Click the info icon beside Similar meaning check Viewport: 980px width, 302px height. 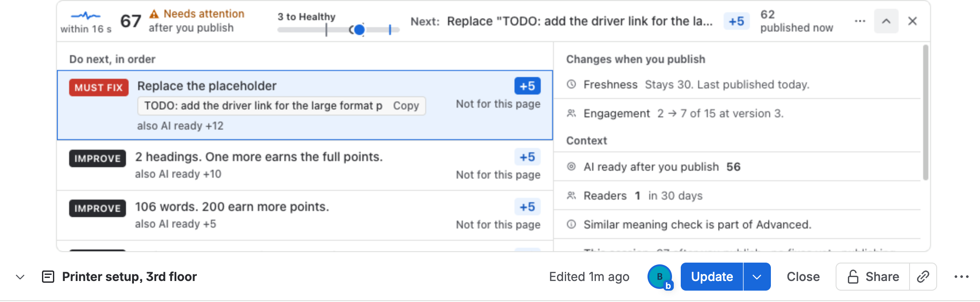click(571, 224)
